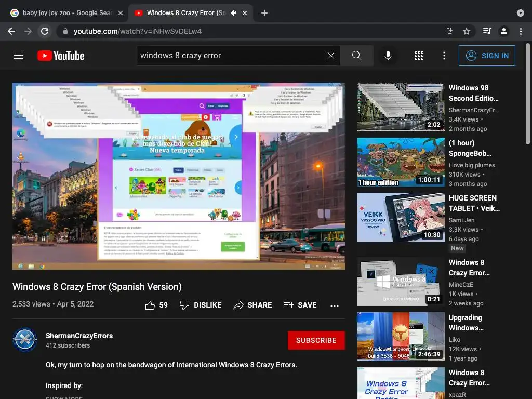The image size is (532, 399).
Task: Click the video title text
Action: pyautogui.click(x=97, y=287)
